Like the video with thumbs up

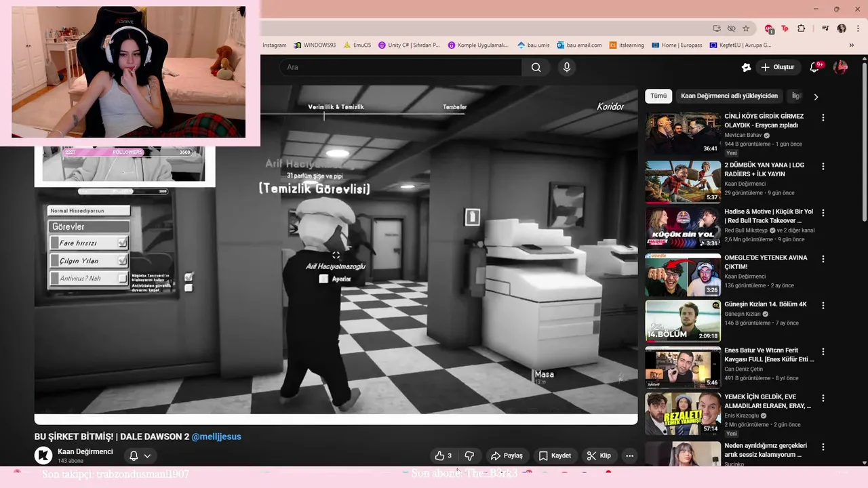pos(443,455)
